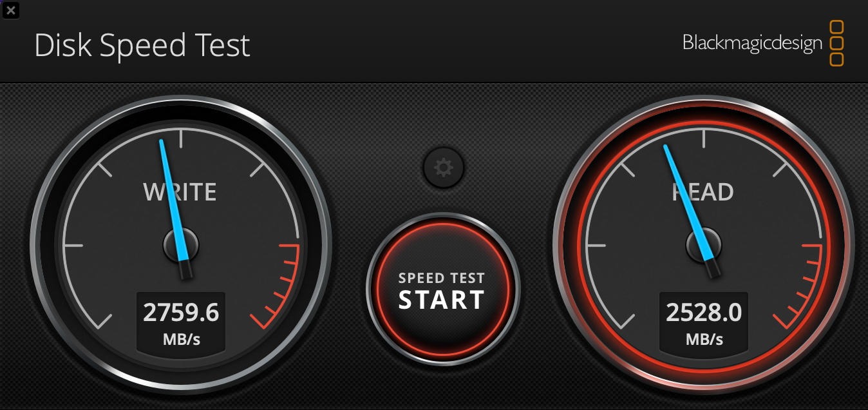Click the Blackmagicdesign three-square logo icon
This screenshot has height=410, width=868.
[836, 43]
